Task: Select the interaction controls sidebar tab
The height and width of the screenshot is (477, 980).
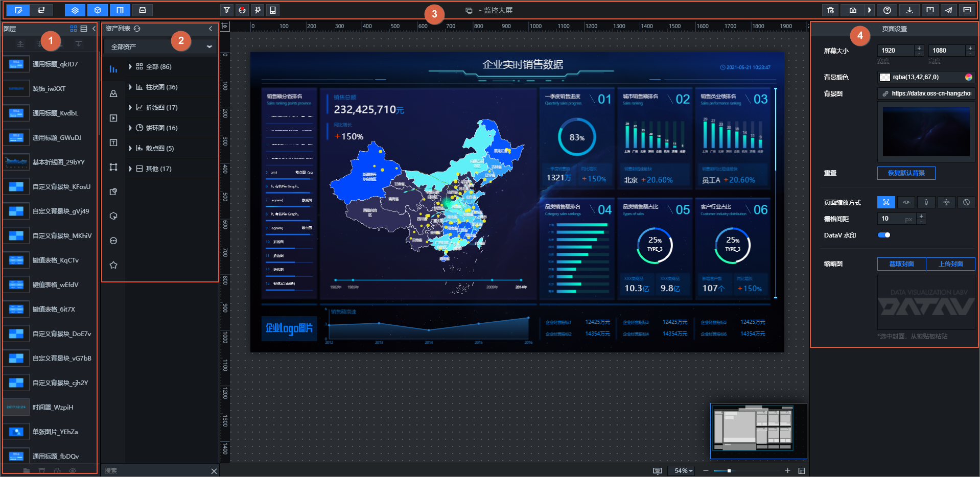Action: [x=113, y=216]
